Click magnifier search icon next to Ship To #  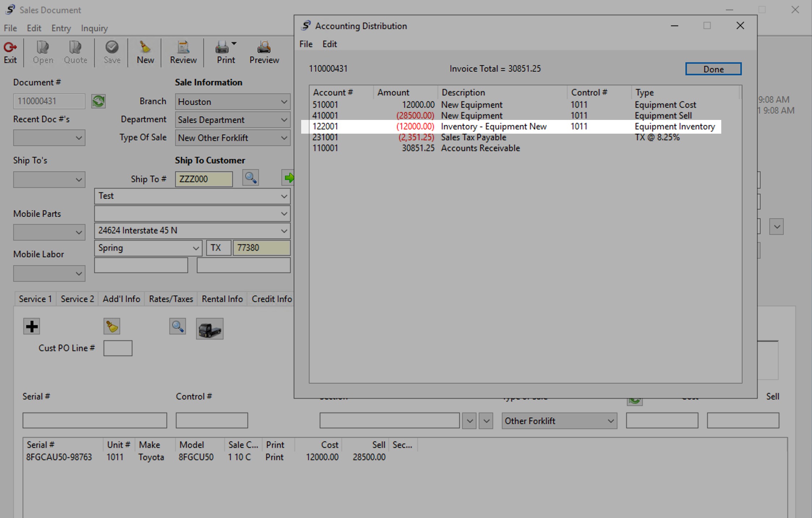[251, 178]
